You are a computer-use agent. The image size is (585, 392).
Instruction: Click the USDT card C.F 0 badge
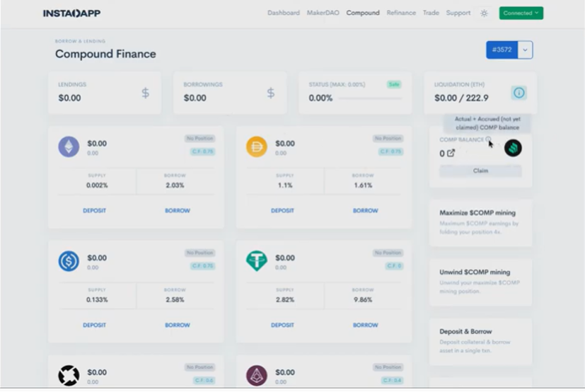pos(394,266)
